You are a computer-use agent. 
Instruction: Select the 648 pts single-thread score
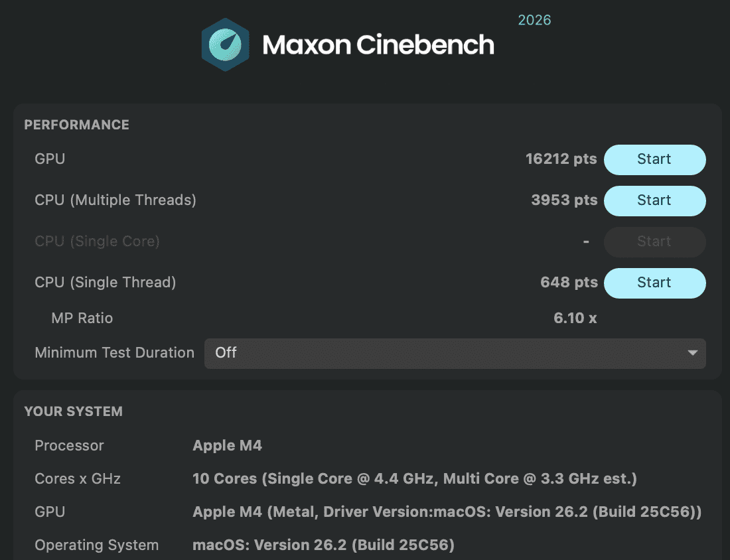tap(569, 283)
